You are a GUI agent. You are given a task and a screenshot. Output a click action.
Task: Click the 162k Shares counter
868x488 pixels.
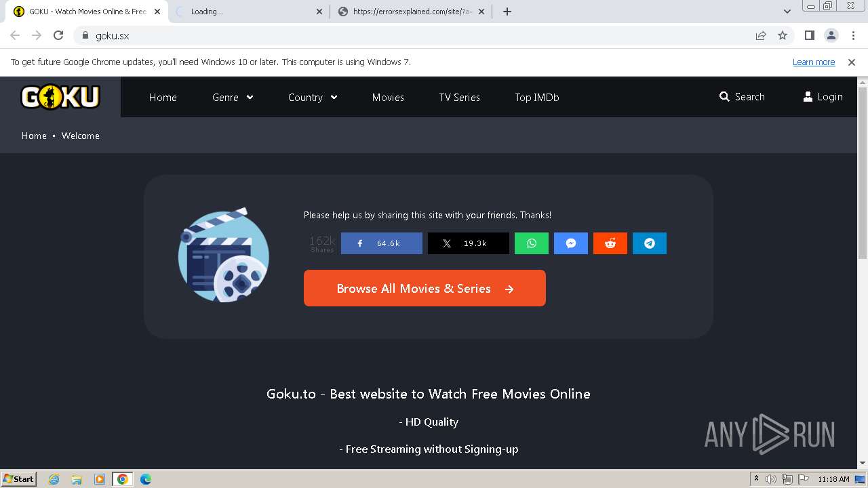click(x=322, y=244)
